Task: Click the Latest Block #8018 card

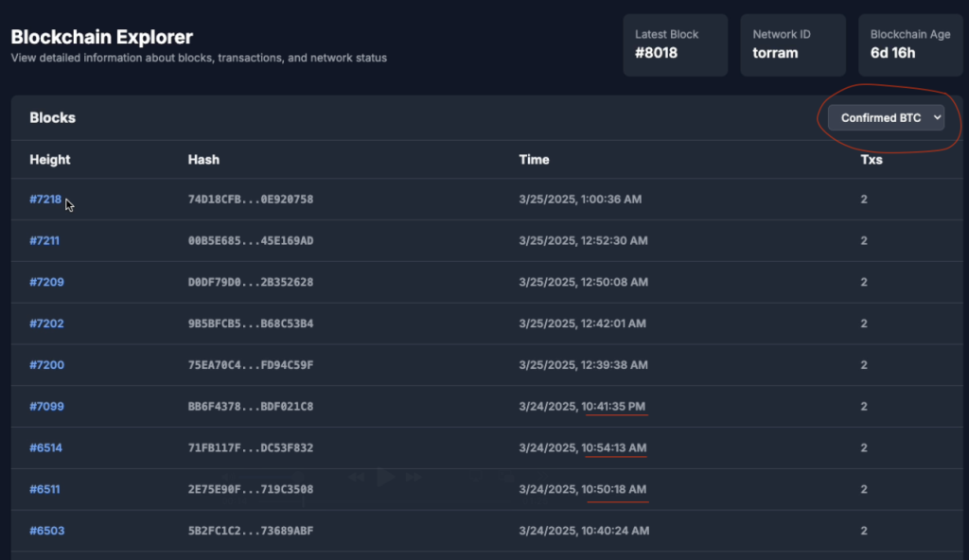Action: [x=675, y=45]
